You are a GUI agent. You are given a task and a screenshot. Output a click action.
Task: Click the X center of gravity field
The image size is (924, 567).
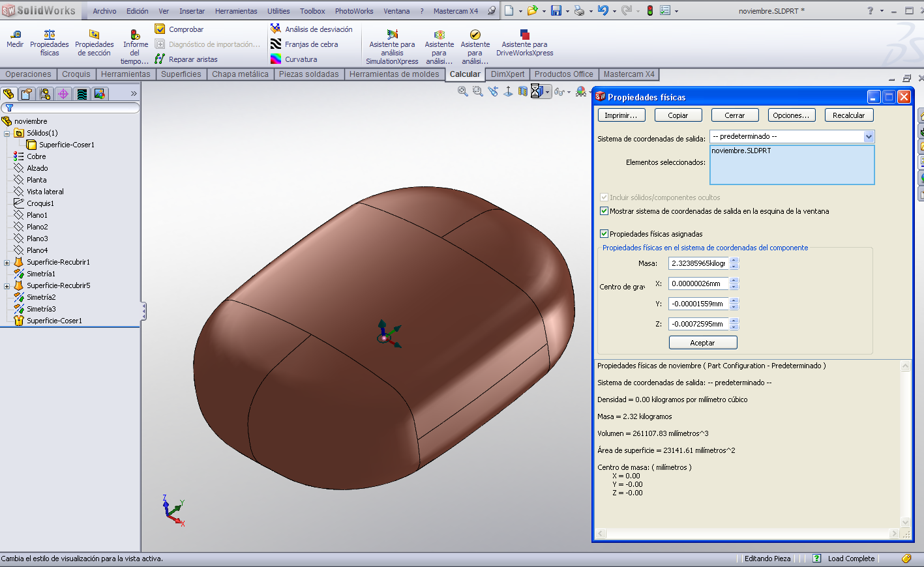tap(698, 283)
